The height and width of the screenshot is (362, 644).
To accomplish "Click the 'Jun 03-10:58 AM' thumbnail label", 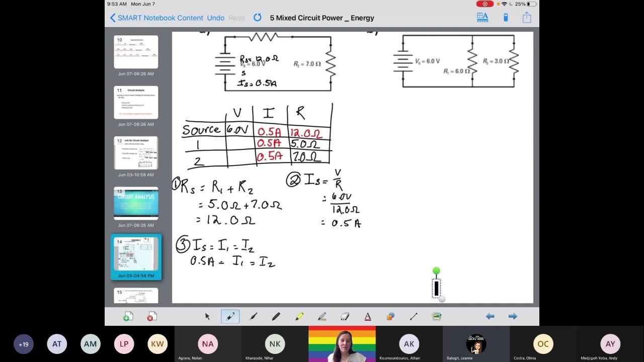I will click(x=136, y=175).
